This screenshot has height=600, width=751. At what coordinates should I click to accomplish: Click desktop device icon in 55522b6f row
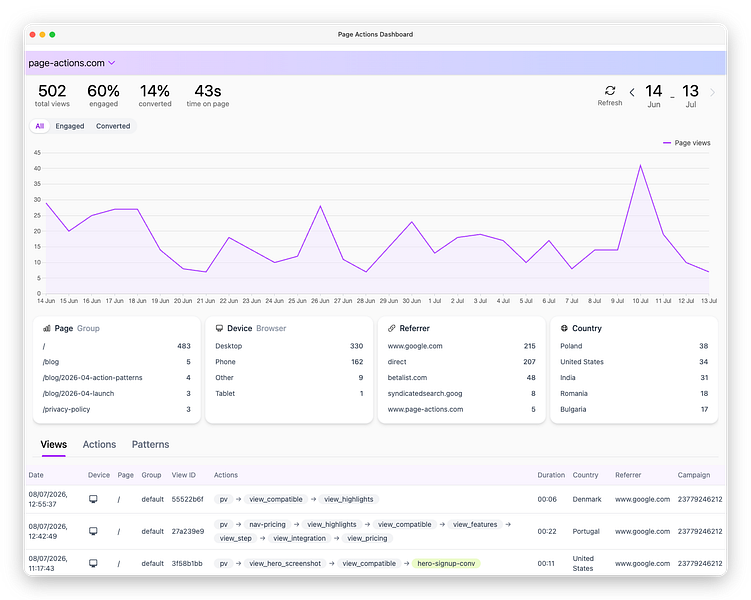[x=93, y=499]
